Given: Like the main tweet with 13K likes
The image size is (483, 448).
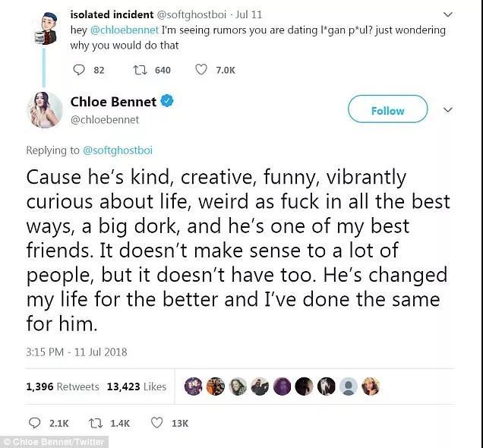Looking at the screenshot, I should (x=155, y=423).
